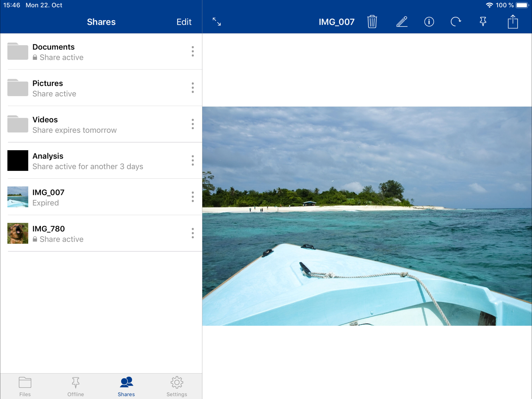Open the Settings tab
532x399 pixels.
click(177, 386)
